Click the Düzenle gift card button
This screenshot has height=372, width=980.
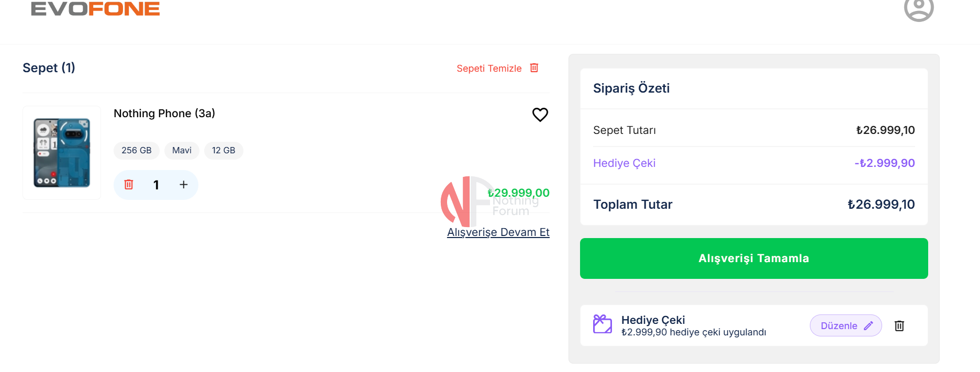pyautogui.click(x=839, y=326)
